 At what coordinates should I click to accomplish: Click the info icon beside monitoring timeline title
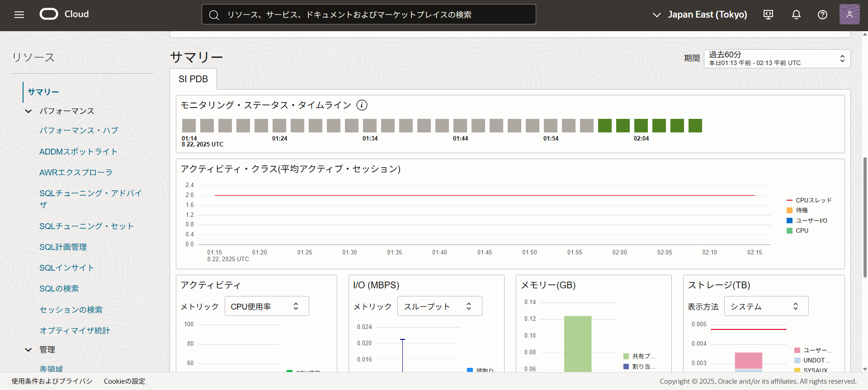tap(362, 105)
